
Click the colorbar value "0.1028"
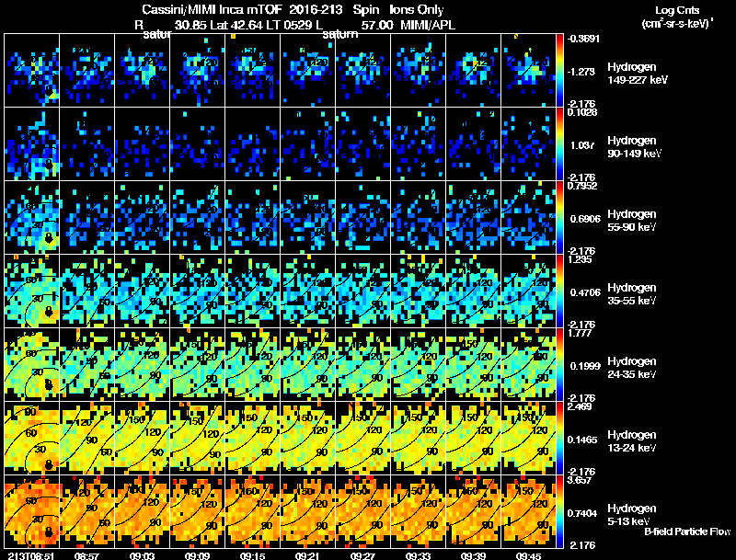pyautogui.click(x=582, y=112)
